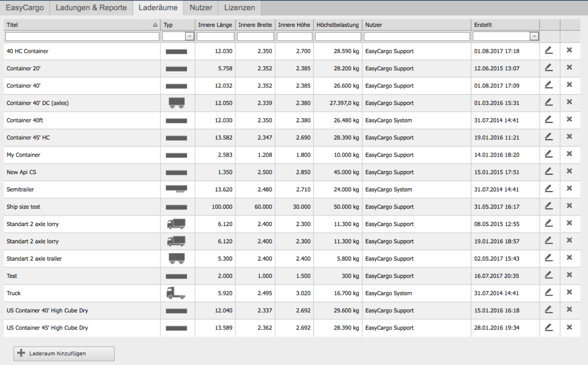Delete the My Container row
Screen dimensions: 588x365
tap(569, 154)
